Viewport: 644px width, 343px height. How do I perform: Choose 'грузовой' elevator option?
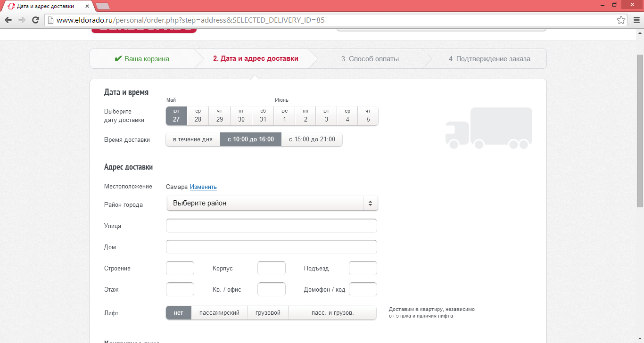[268, 313]
